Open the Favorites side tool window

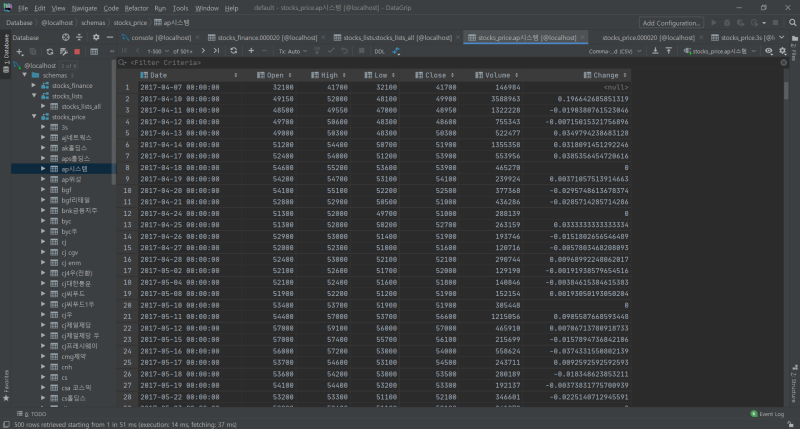pyautogui.click(x=6, y=385)
